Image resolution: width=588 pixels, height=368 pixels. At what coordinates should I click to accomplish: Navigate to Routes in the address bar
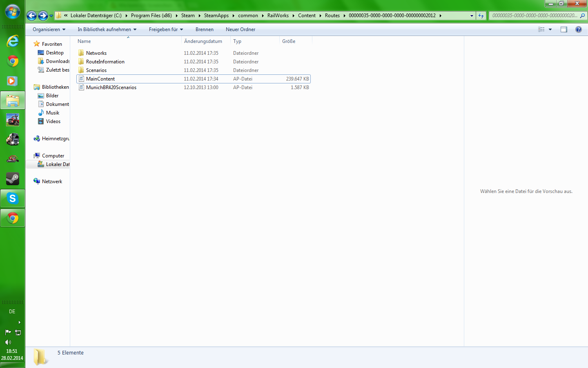pos(332,16)
